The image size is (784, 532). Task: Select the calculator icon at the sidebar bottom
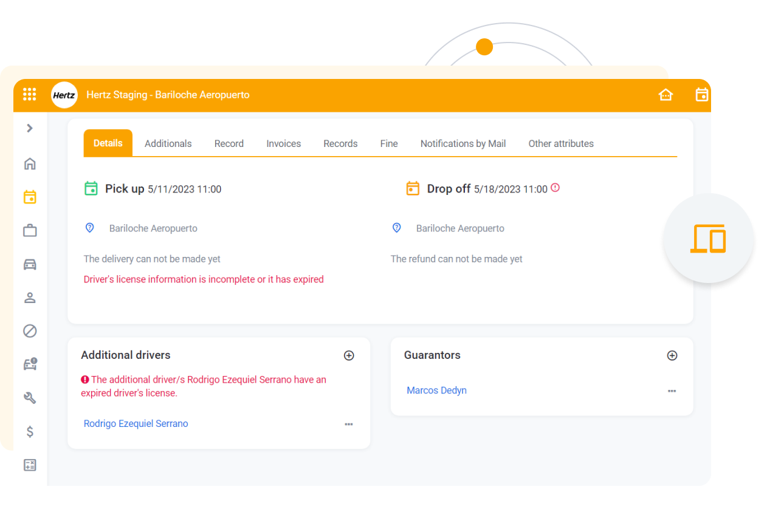coord(29,465)
